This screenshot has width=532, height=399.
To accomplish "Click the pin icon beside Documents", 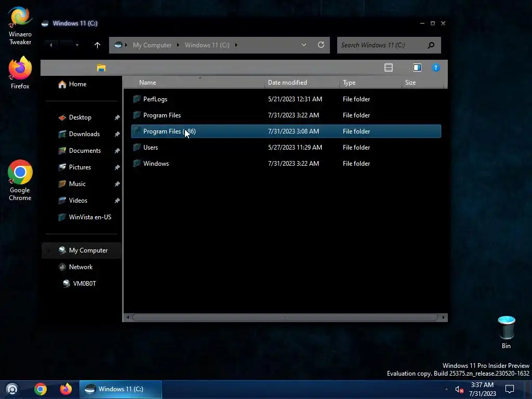I will point(117,151).
